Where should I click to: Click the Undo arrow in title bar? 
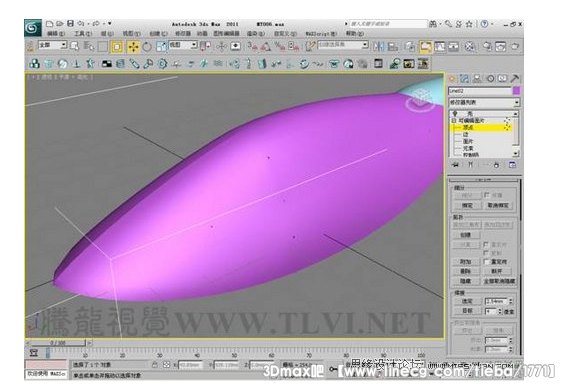pos(81,24)
